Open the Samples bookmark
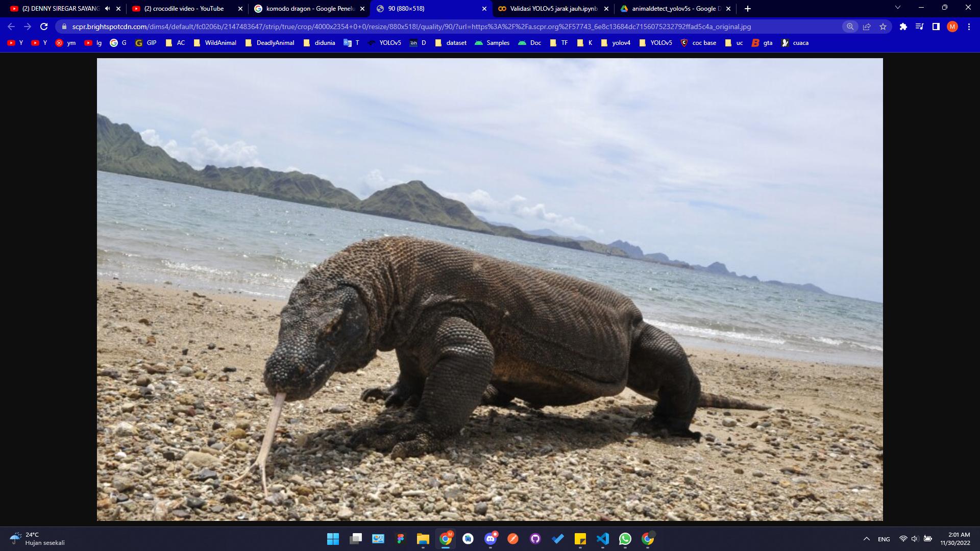This screenshot has height=551, width=980. point(492,43)
